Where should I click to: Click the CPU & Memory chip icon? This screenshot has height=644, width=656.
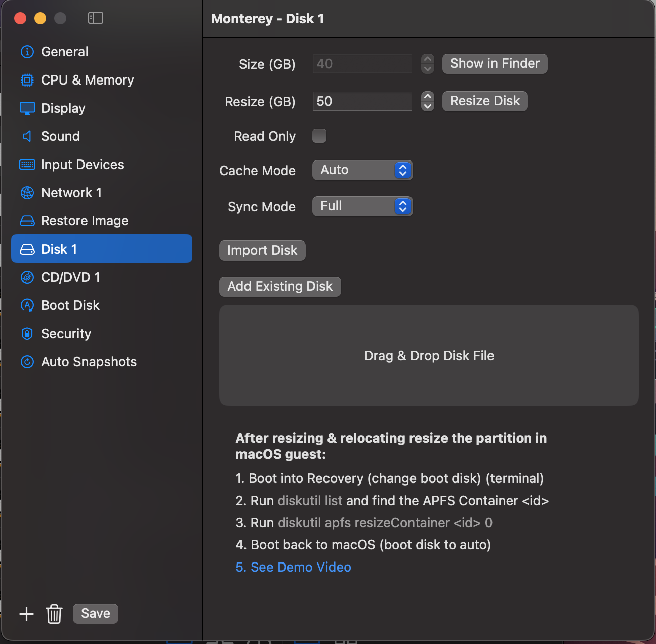(27, 80)
